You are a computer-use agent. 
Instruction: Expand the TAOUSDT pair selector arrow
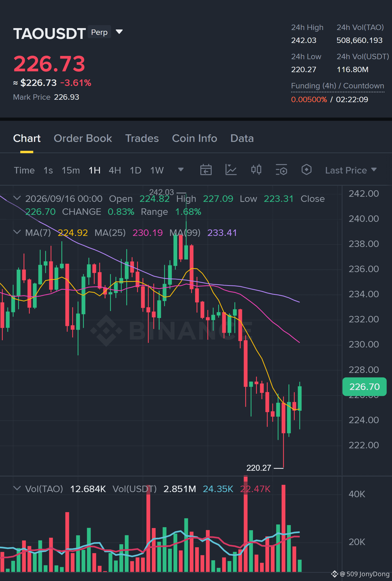119,32
